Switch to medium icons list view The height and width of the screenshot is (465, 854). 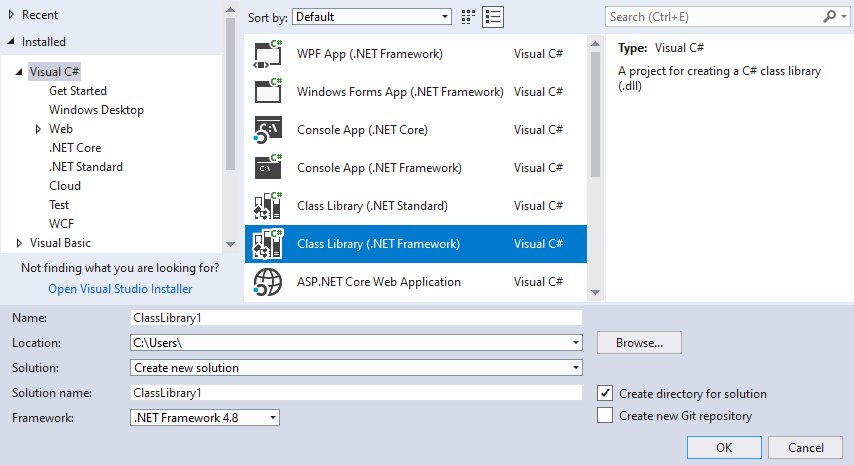(x=493, y=17)
